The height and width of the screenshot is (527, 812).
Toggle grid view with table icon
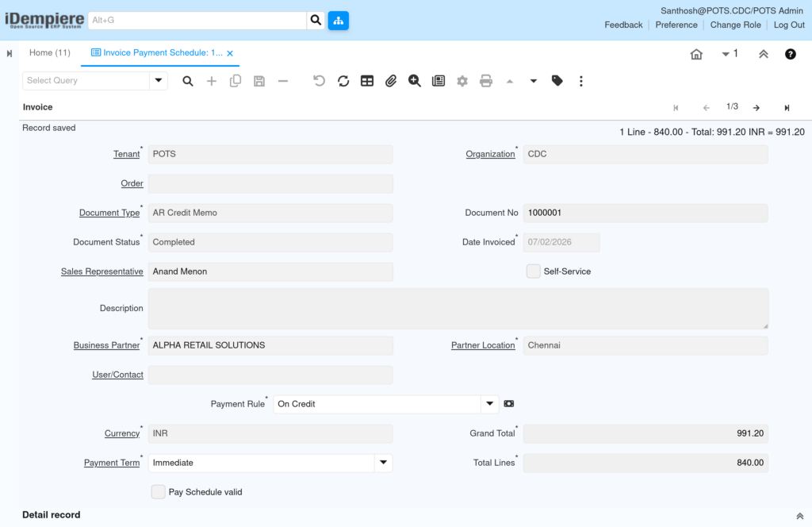(x=366, y=81)
